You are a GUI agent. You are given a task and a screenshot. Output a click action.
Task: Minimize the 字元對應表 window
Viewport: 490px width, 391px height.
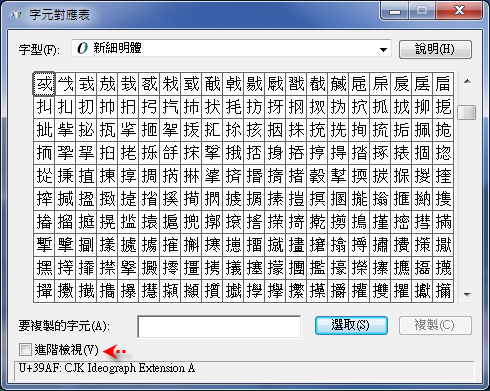[395, 11]
